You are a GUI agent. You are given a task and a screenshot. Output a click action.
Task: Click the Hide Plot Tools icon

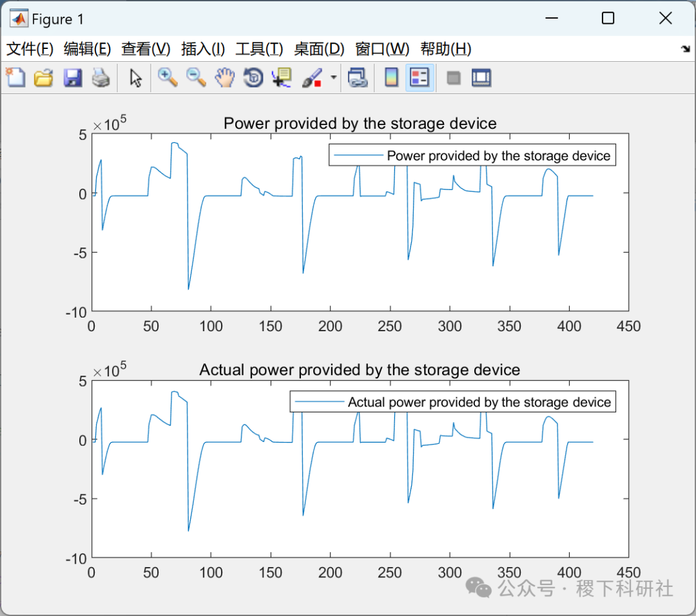(x=453, y=78)
